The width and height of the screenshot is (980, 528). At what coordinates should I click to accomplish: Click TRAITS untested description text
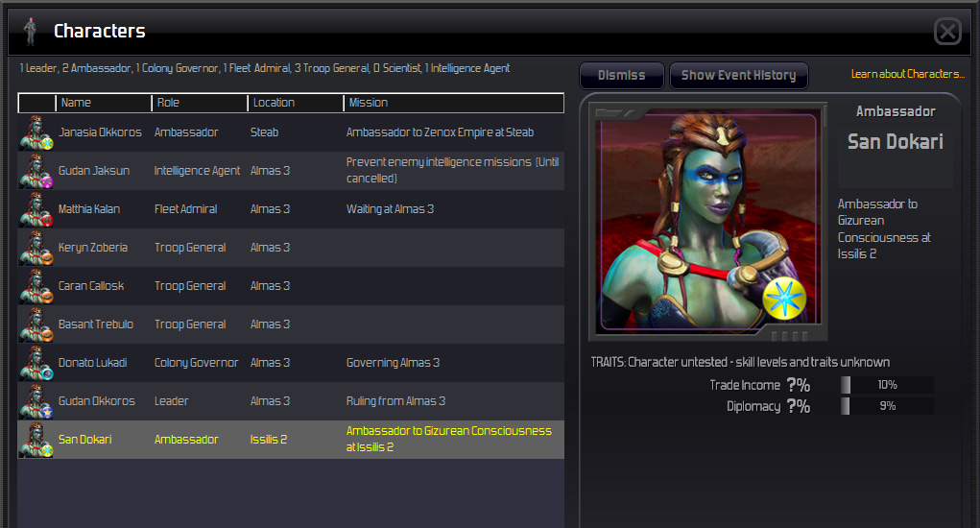pyautogui.click(x=740, y=363)
